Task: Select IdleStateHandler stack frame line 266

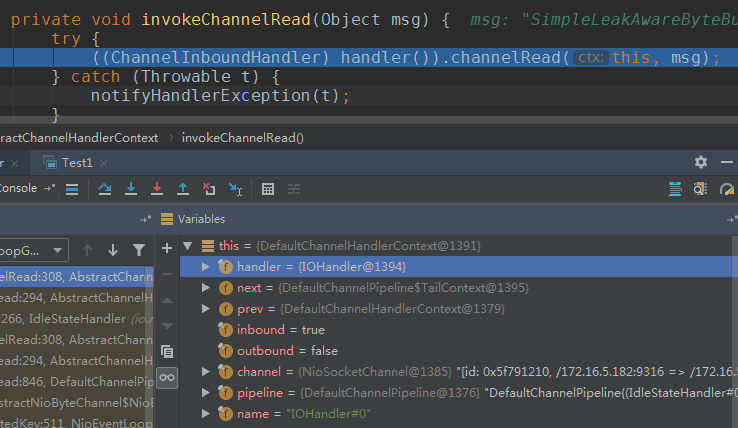Action: (x=77, y=319)
